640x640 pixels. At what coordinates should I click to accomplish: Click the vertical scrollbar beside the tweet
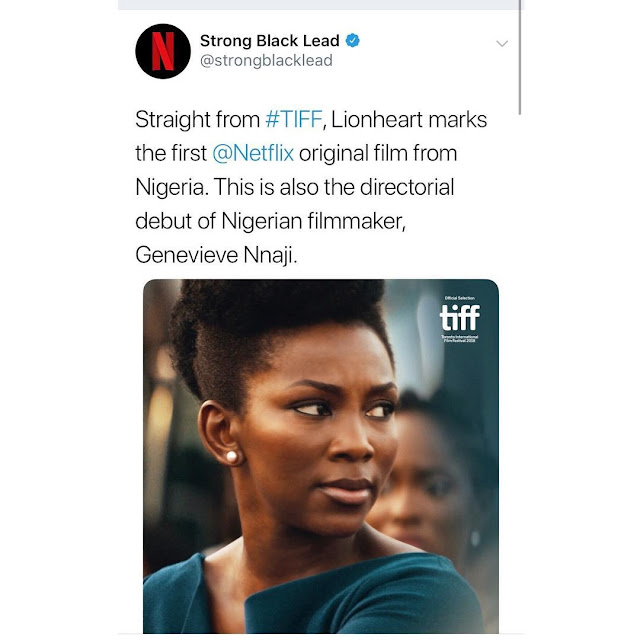click(x=520, y=57)
